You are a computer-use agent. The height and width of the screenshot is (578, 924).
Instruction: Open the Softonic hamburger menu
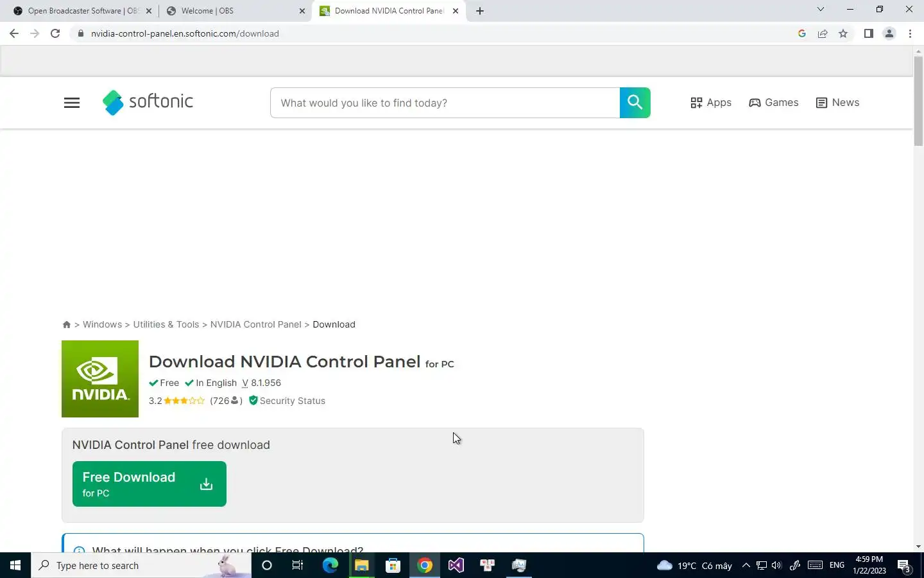pyautogui.click(x=72, y=103)
